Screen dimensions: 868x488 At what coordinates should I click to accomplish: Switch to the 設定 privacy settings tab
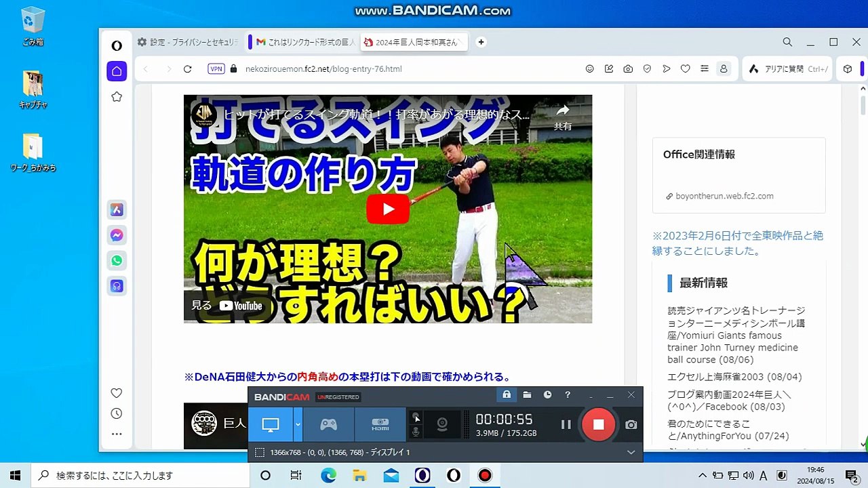pyautogui.click(x=187, y=42)
